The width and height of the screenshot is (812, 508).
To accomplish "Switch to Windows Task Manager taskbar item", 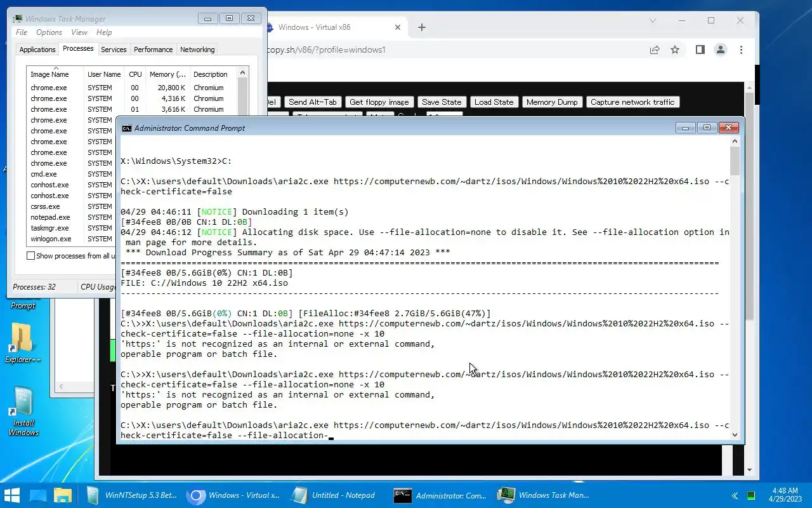I will point(544,495).
